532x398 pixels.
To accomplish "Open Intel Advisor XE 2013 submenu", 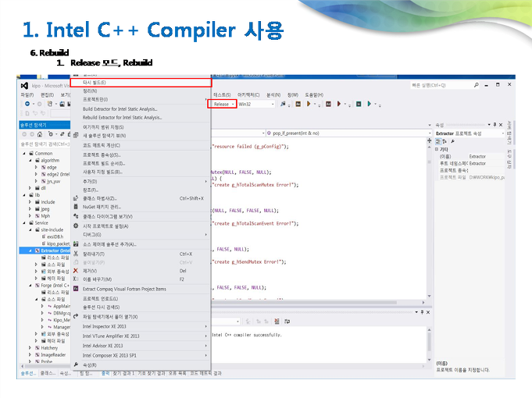I will (141, 346).
